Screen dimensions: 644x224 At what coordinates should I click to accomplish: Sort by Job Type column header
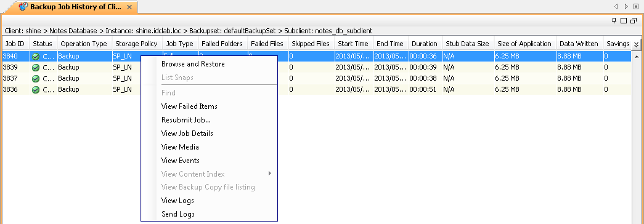[x=179, y=44]
